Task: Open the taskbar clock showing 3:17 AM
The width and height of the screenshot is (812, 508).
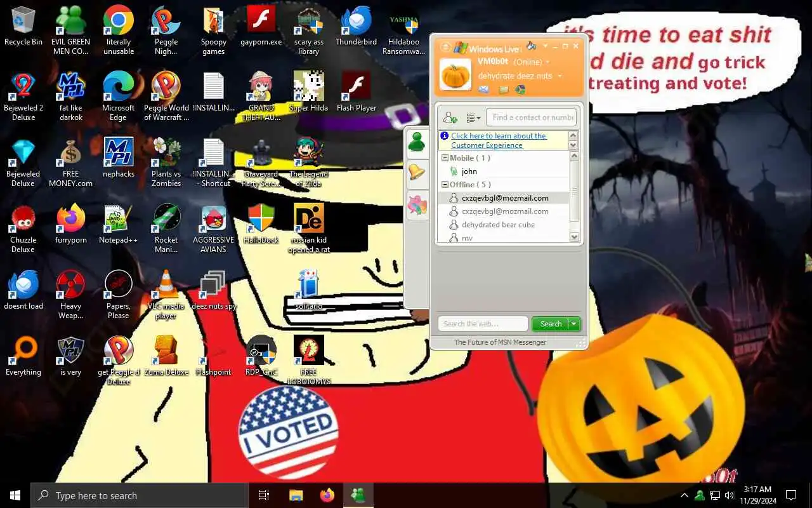Action: point(757,495)
